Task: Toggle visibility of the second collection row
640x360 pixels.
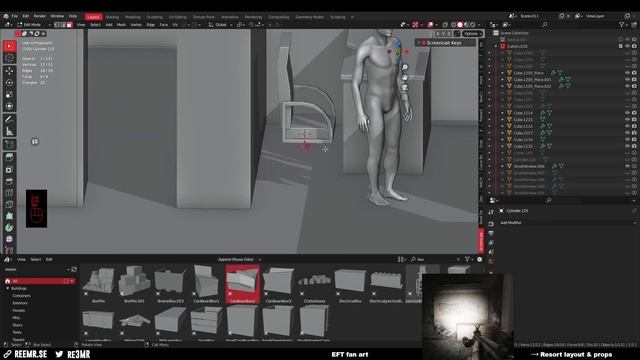Action: click(x=627, y=47)
